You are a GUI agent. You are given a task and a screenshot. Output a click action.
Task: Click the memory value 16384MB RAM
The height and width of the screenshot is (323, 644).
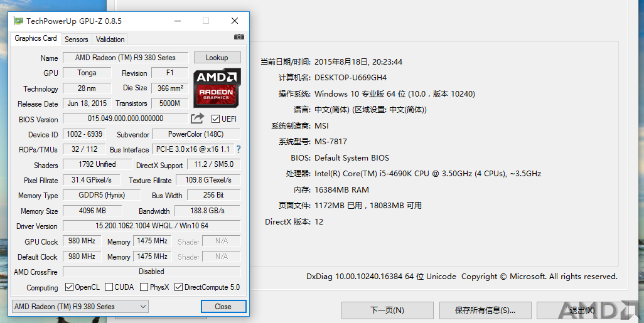(x=341, y=190)
